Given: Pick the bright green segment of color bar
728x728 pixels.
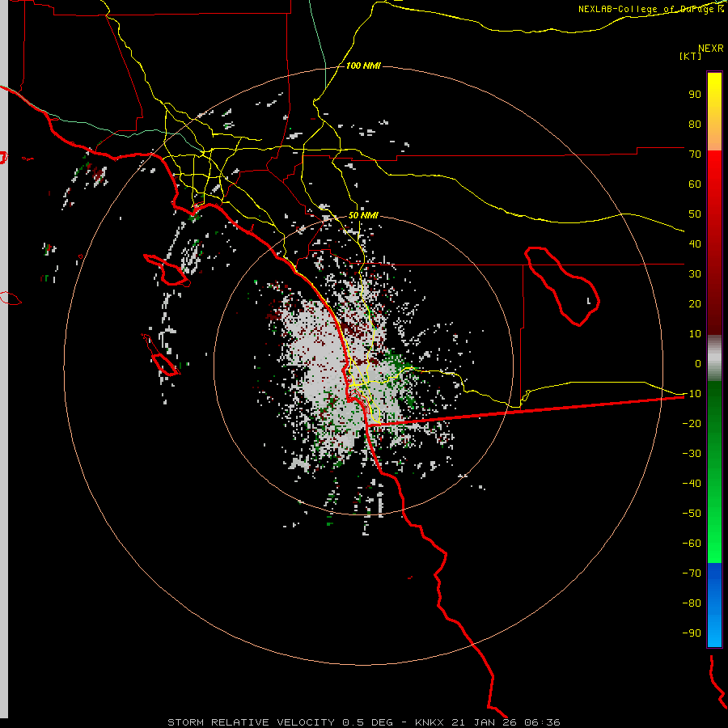Looking at the screenshot, I should point(714,534).
